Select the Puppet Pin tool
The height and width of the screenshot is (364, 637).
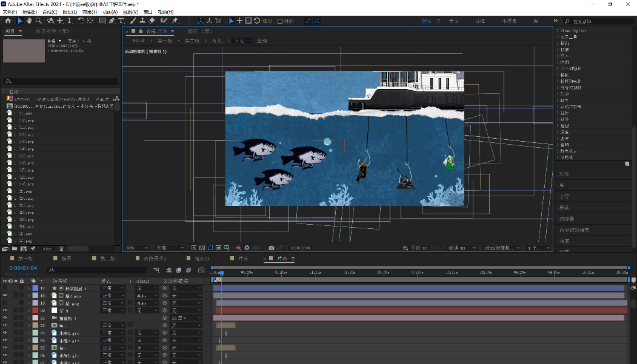click(x=175, y=21)
